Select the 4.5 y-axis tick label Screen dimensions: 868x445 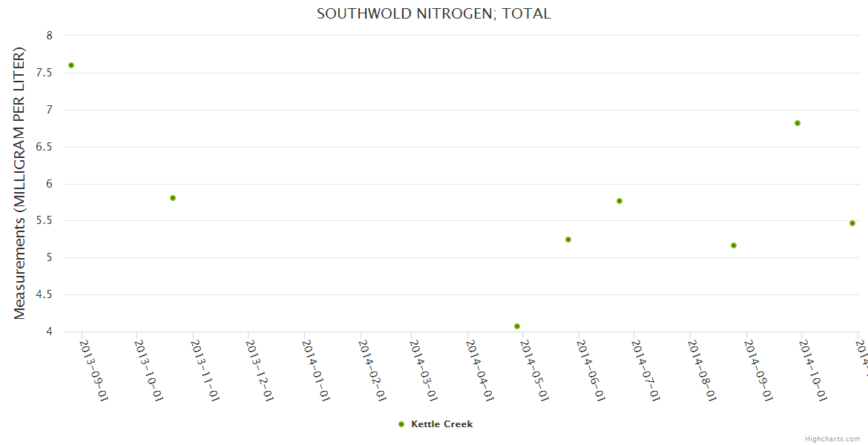[45, 294]
